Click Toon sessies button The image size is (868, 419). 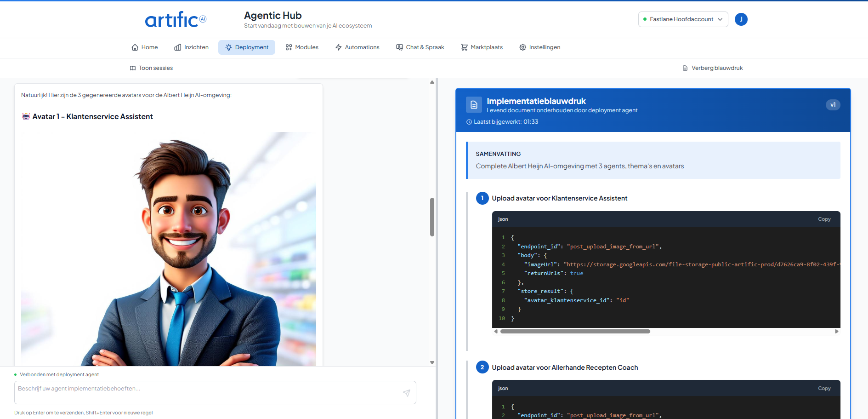point(151,68)
